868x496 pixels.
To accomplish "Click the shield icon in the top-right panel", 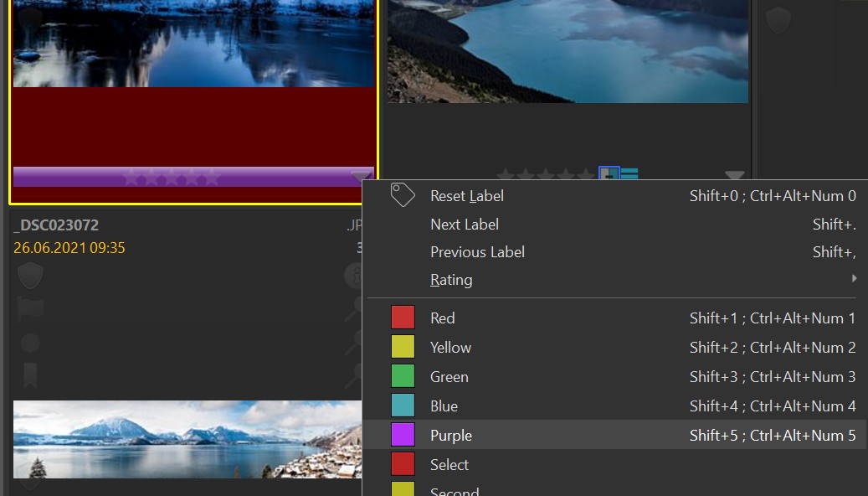I will [778, 20].
